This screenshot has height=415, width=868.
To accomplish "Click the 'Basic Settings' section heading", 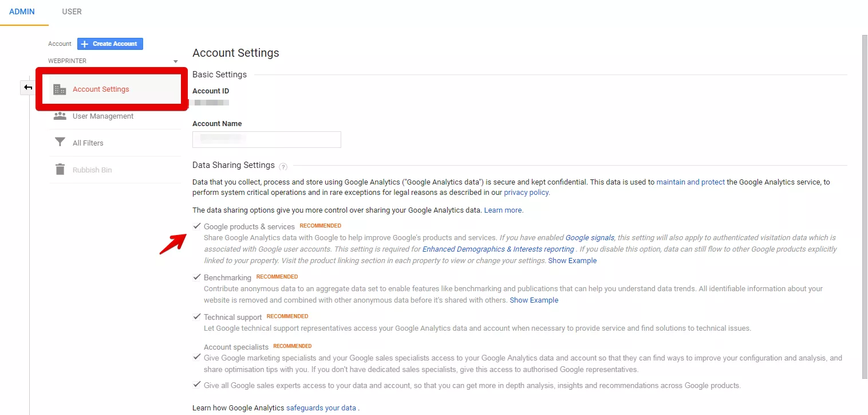I will click(220, 75).
